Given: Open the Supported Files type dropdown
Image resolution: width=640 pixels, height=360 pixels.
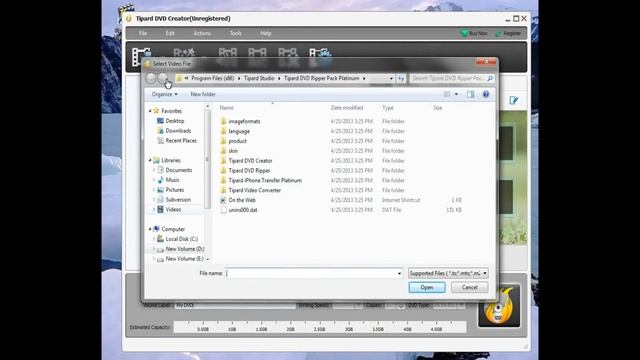Looking at the screenshot, I should (x=448, y=273).
